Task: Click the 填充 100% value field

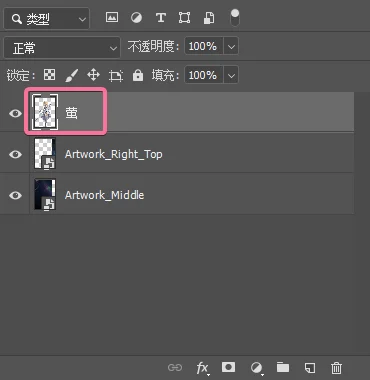Action: (204, 75)
